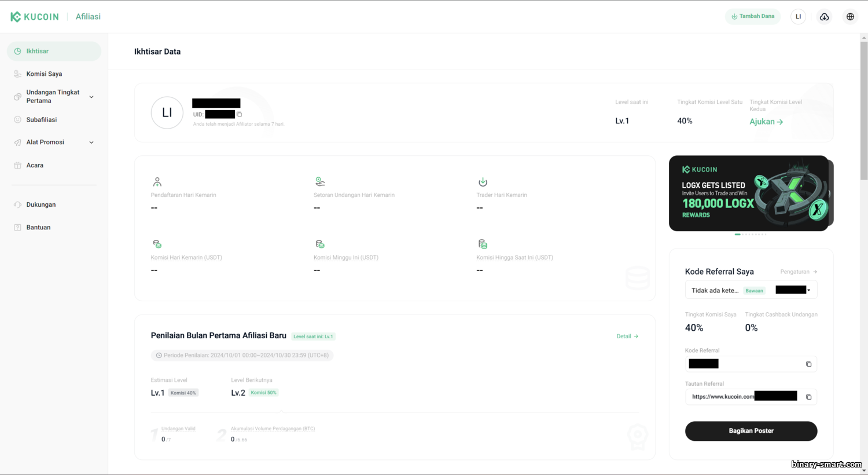The image size is (868, 475).
Task: Open Detail link in Penilaian section
Action: tap(627, 337)
